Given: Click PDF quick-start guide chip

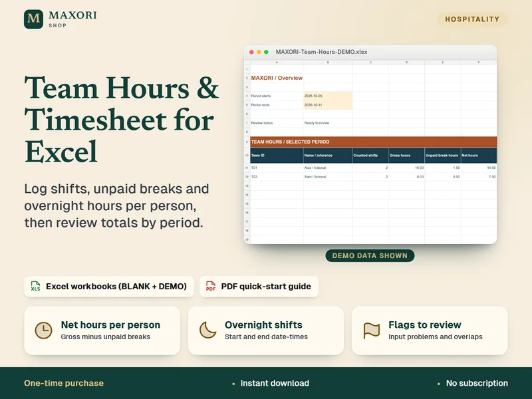Looking at the screenshot, I should click(x=259, y=287).
